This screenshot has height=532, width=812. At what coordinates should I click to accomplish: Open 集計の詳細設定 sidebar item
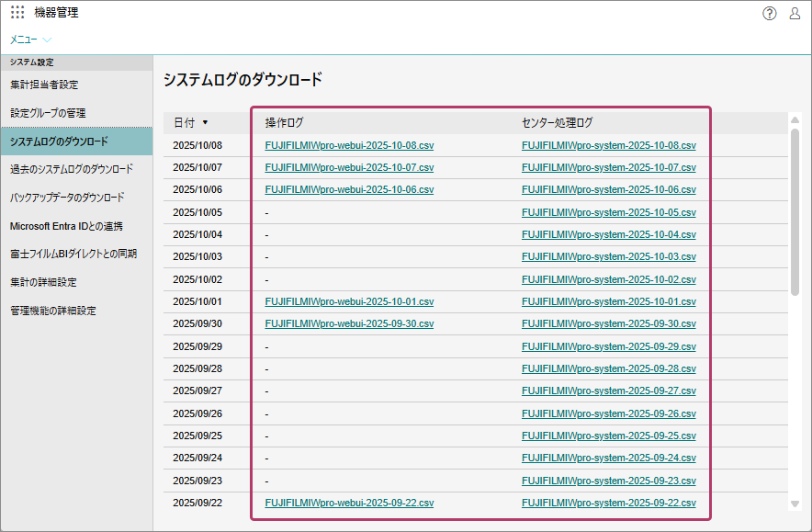43,282
